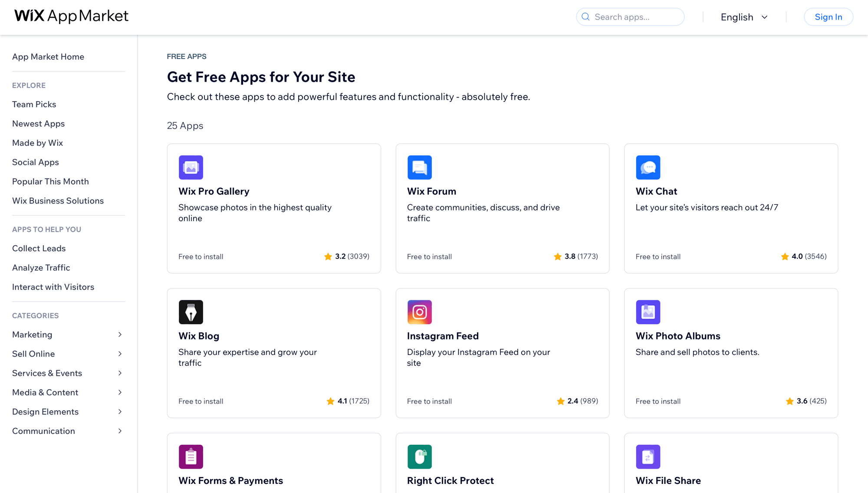Click the Instagram Feed app icon
The width and height of the screenshot is (868, 493).
[x=420, y=312]
